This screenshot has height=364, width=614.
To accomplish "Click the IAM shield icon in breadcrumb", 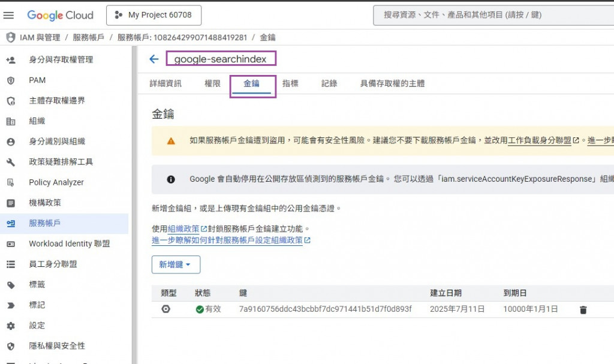I will [11, 37].
